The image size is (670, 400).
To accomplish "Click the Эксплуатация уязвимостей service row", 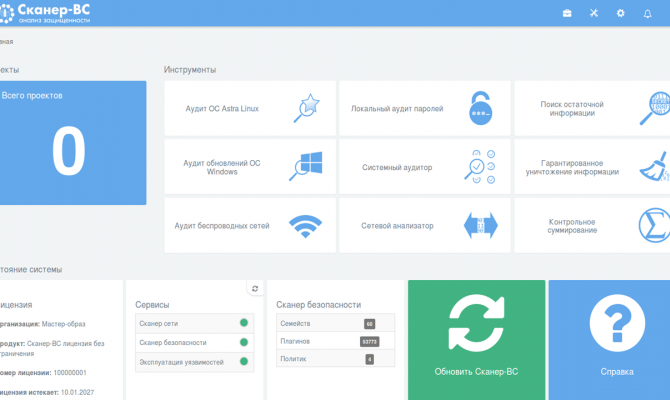I will [x=194, y=362].
